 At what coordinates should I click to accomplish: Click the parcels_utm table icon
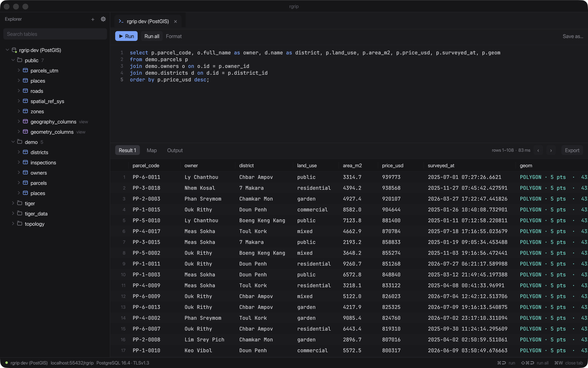25,71
